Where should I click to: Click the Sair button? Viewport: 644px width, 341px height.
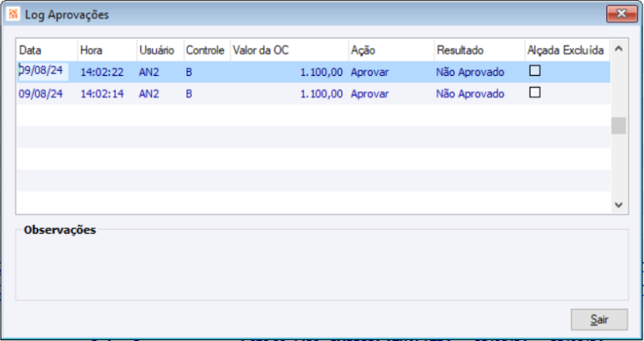coord(599,319)
